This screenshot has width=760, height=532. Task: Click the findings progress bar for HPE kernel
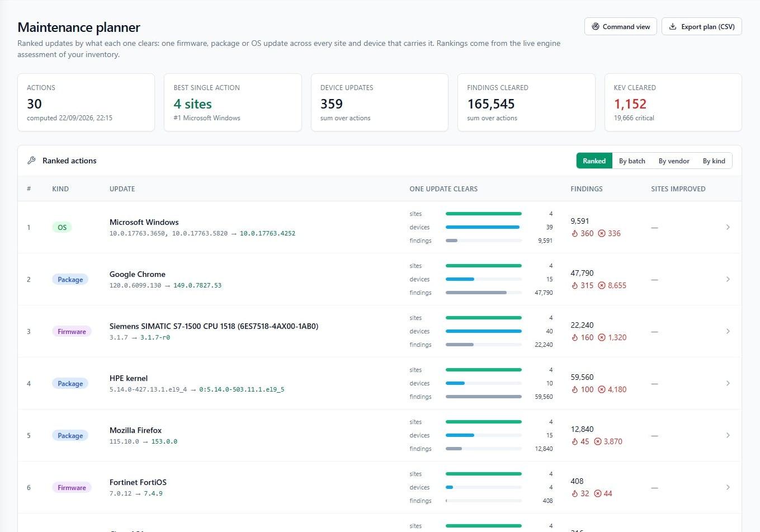point(483,397)
